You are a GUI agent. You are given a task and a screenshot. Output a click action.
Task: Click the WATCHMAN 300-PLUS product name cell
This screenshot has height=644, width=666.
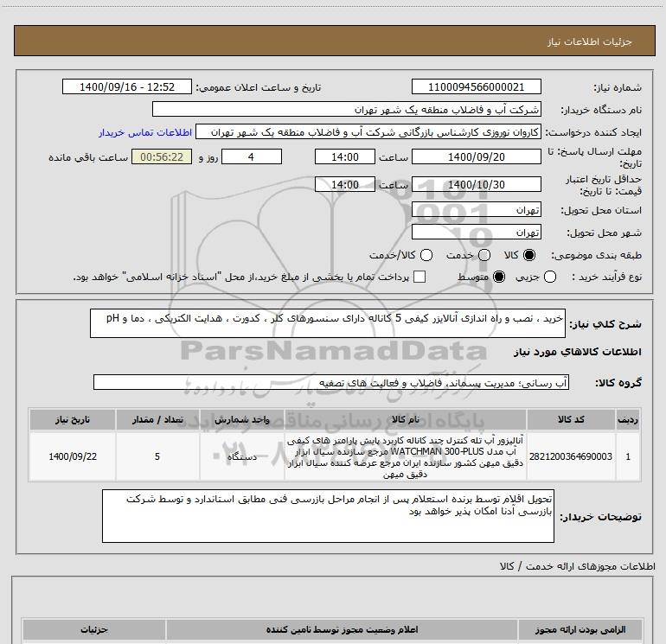[x=405, y=456]
